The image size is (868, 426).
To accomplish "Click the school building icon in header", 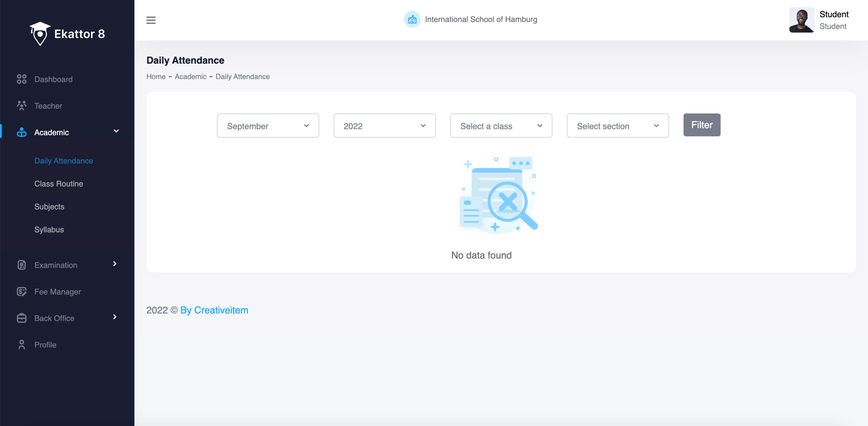I will (x=412, y=19).
